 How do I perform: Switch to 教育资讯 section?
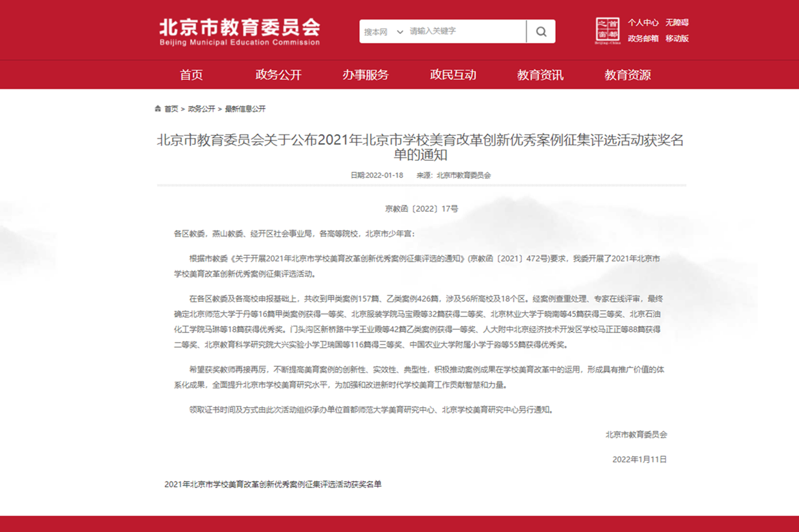coord(540,75)
